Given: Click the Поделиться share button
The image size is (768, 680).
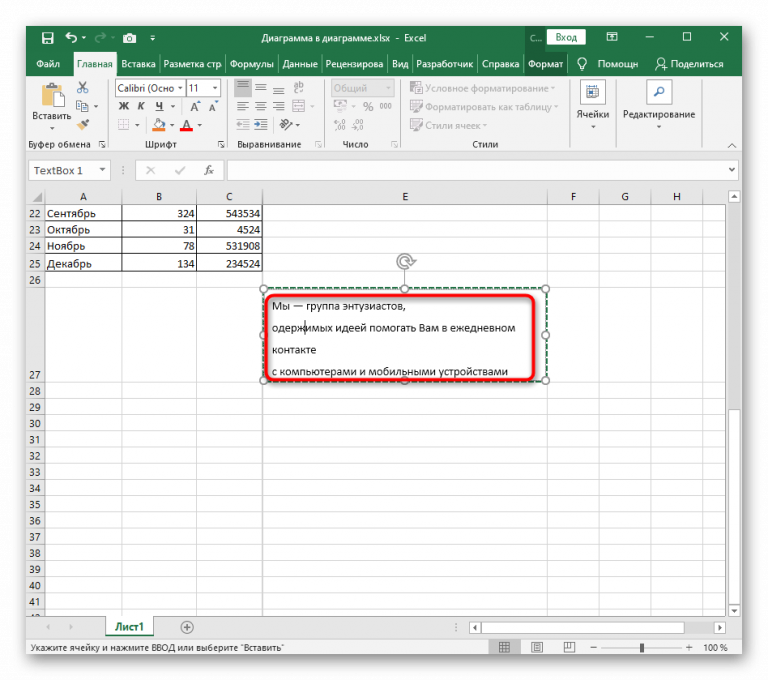Looking at the screenshot, I should click(689, 64).
